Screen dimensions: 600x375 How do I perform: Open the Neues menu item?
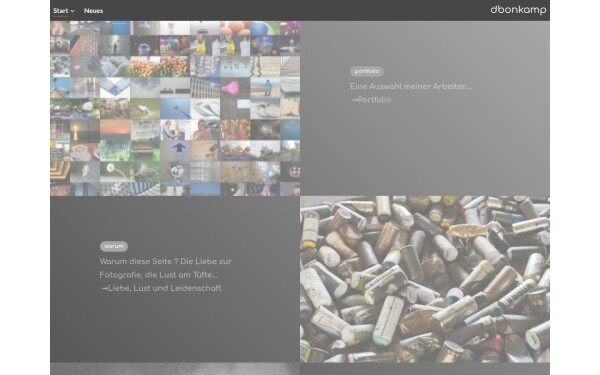coord(93,11)
